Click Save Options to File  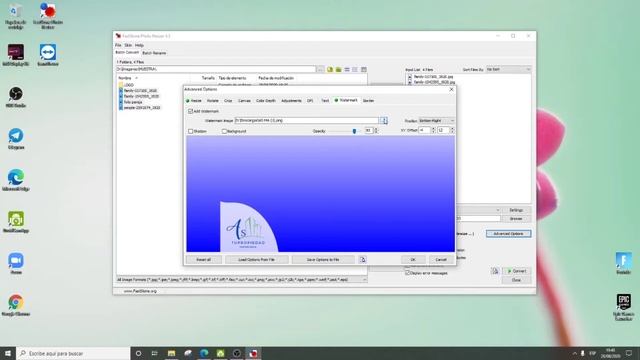pyautogui.click(x=323, y=260)
